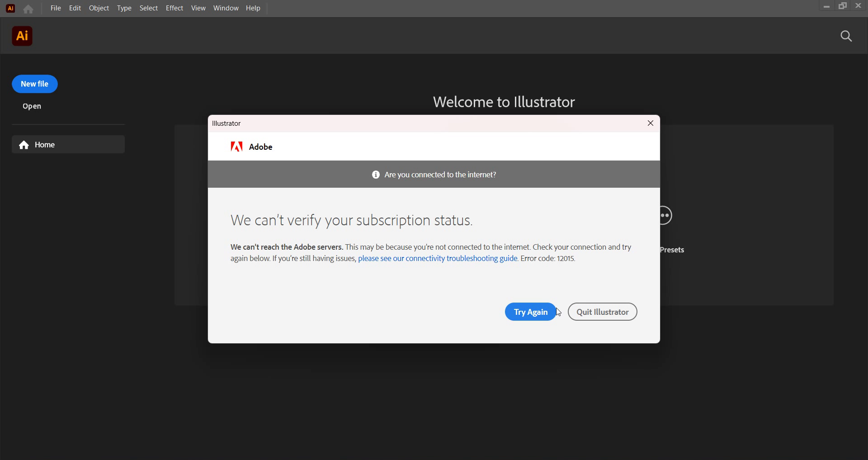The image size is (868, 460).
Task: Open the Effect menu
Action: pos(174,8)
